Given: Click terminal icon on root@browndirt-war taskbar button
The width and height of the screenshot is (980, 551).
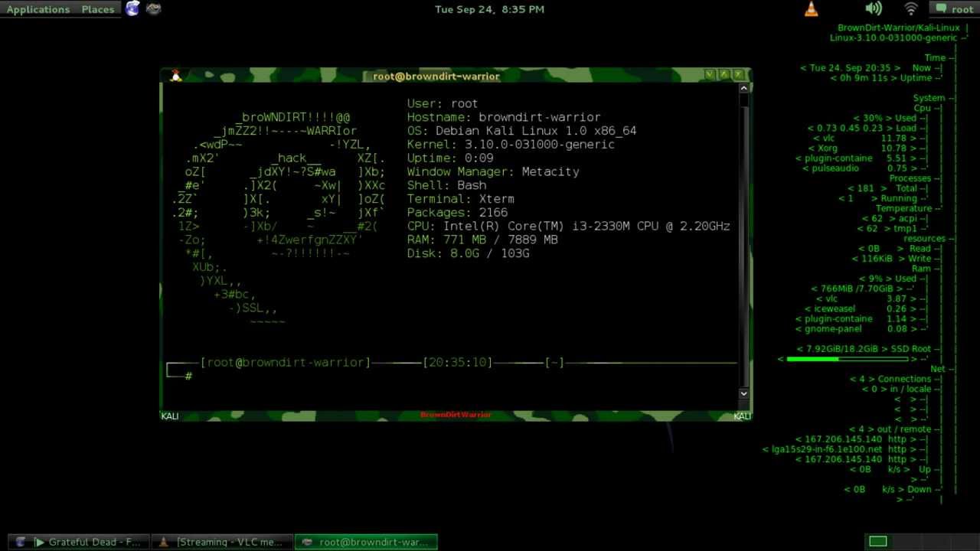Looking at the screenshot, I should [x=307, y=542].
